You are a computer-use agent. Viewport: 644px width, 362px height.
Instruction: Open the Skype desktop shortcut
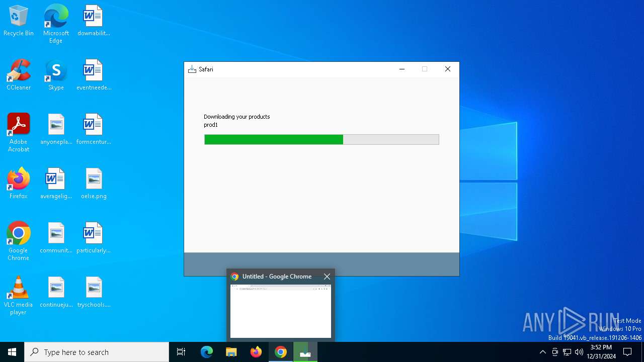coord(56,75)
